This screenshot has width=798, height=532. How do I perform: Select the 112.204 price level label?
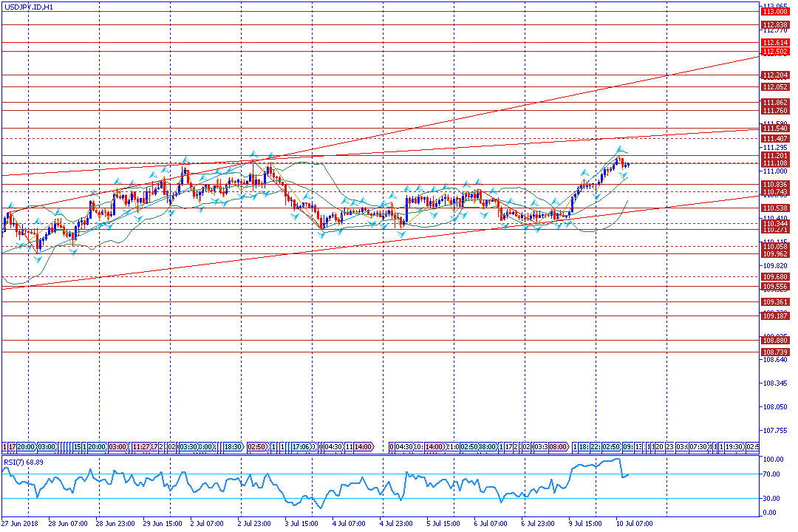[774, 75]
